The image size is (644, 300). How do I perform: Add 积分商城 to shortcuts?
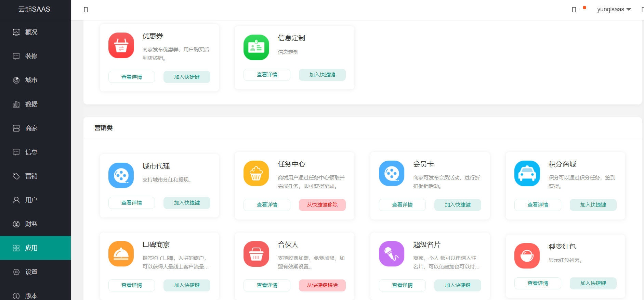(x=593, y=205)
